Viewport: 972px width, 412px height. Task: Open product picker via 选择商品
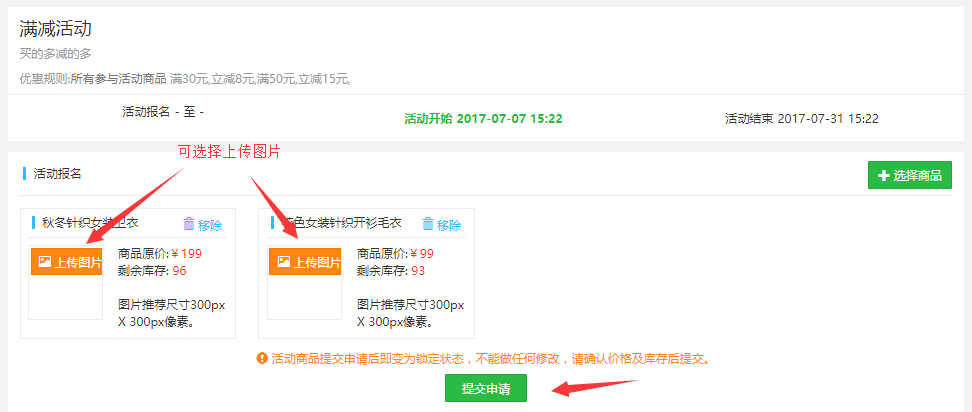tap(909, 175)
